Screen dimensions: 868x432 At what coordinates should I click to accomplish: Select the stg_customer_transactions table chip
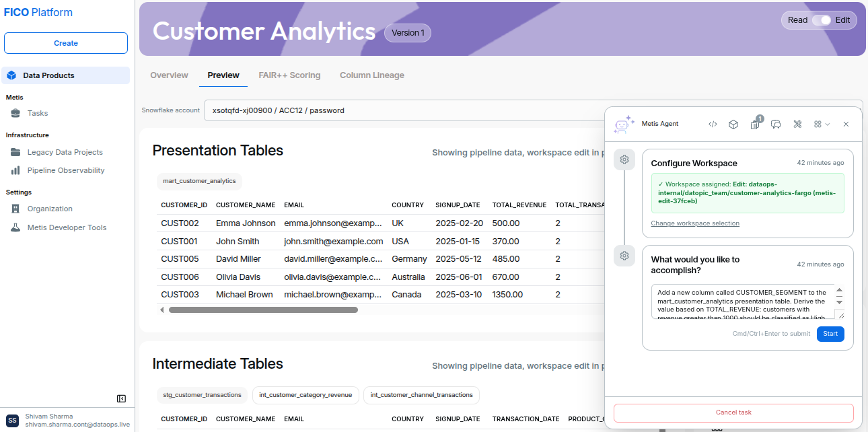click(202, 395)
